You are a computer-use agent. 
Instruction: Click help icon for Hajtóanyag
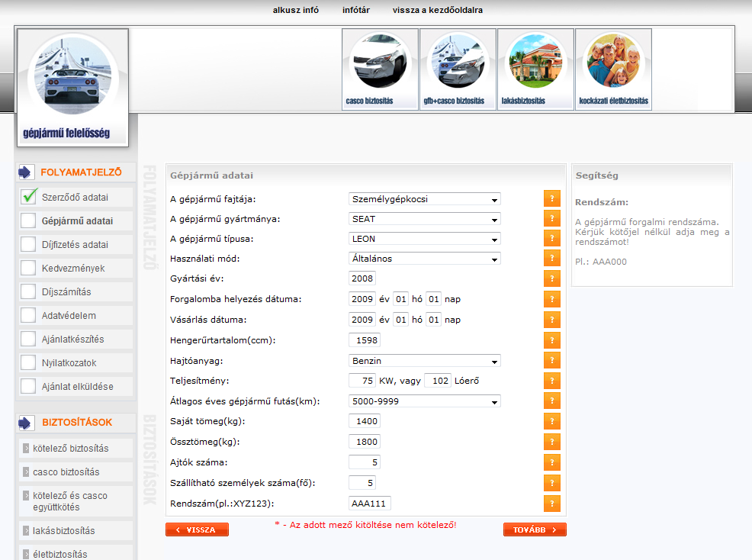pos(552,360)
